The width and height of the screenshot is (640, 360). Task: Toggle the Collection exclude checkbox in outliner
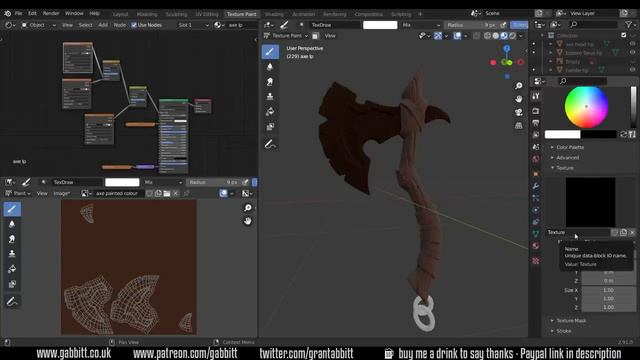(624, 36)
